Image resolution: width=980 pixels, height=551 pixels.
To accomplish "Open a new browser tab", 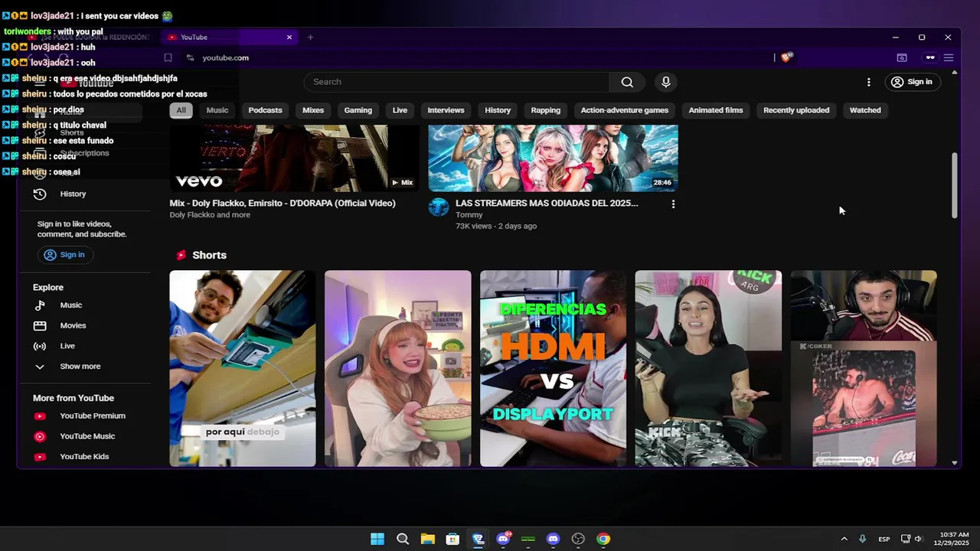I will coord(310,37).
